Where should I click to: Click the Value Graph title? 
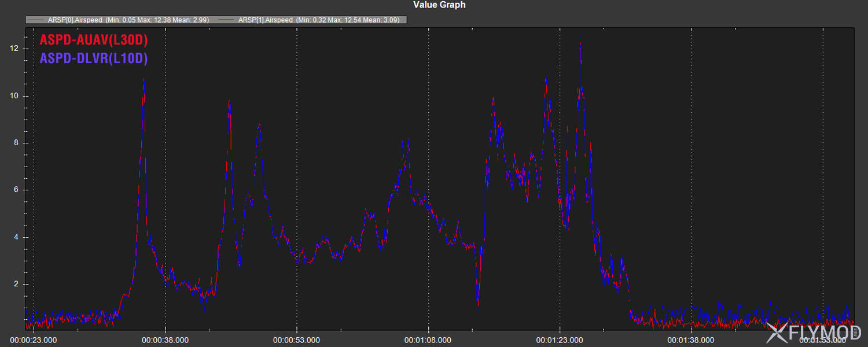tap(439, 5)
